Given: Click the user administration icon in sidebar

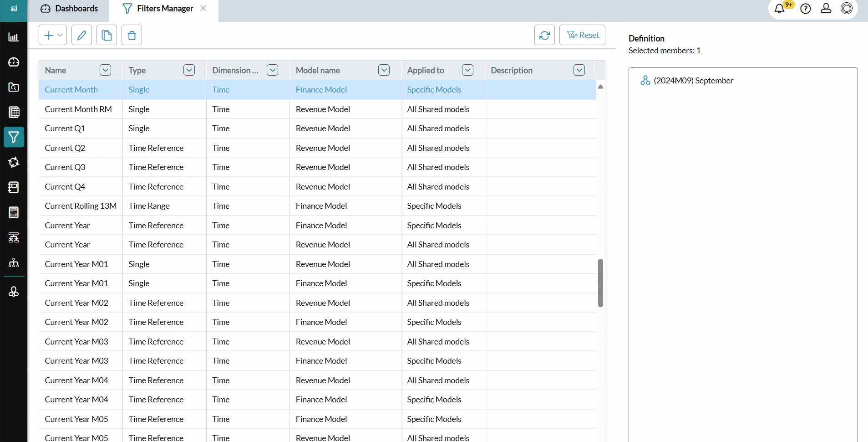Looking at the screenshot, I should pyautogui.click(x=14, y=292).
